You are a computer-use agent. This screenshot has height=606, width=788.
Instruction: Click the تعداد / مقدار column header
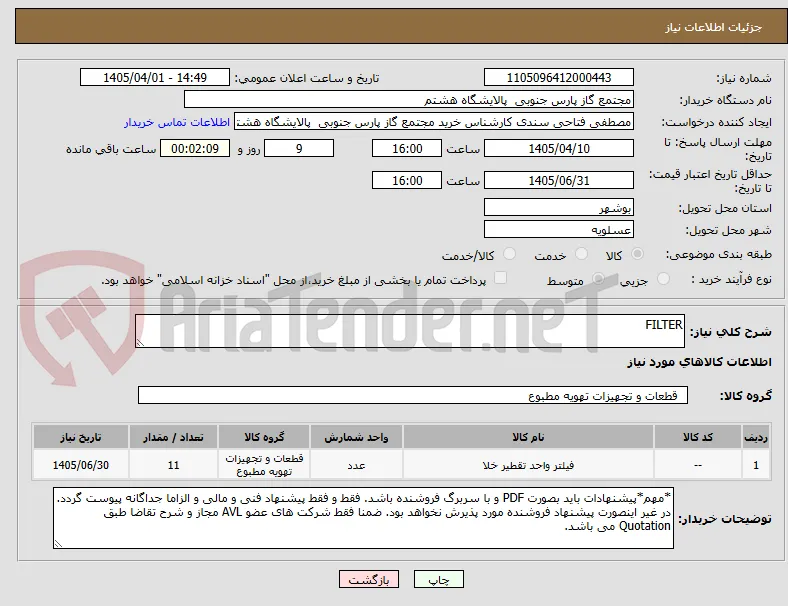(173, 437)
